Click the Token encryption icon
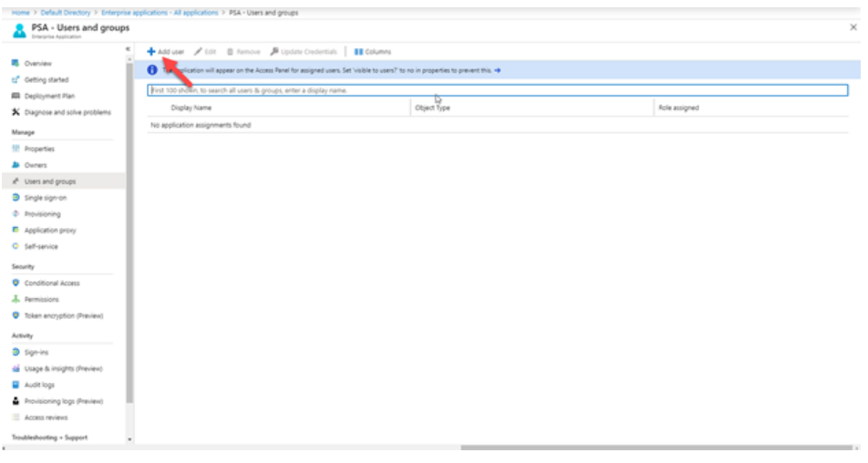Screen dimensions: 868x463 tap(15, 315)
